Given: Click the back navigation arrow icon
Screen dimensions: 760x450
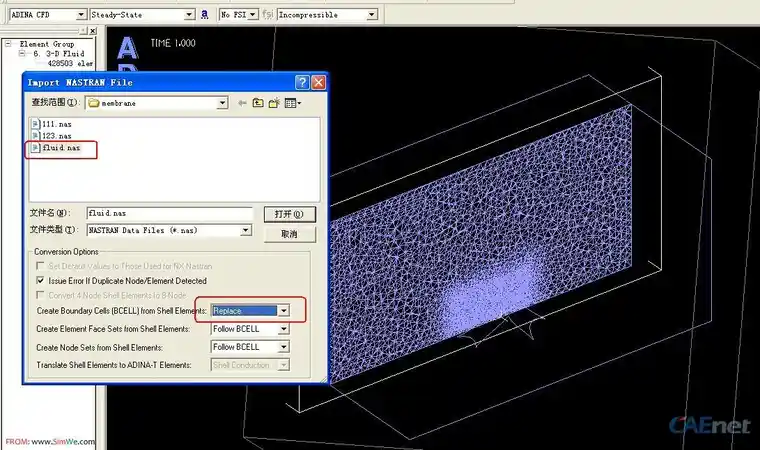Looking at the screenshot, I should point(242,103).
